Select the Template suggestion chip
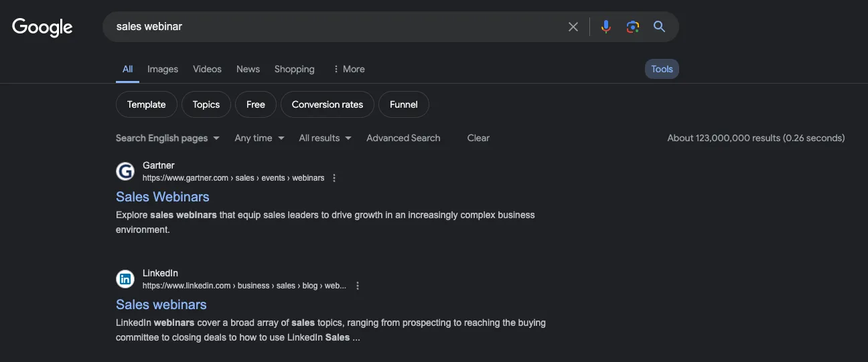Screen dimensions: 868x362 (147, 104)
